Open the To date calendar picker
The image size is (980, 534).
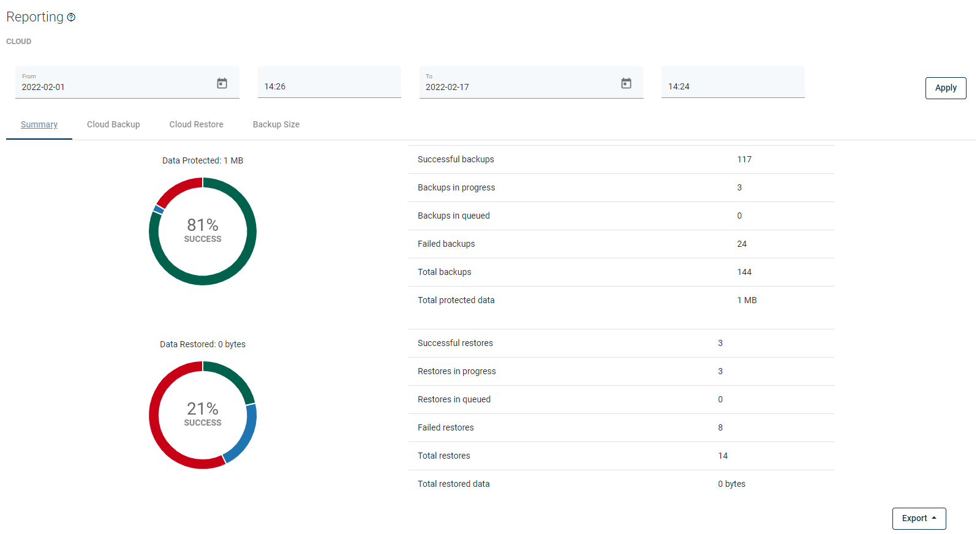626,83
